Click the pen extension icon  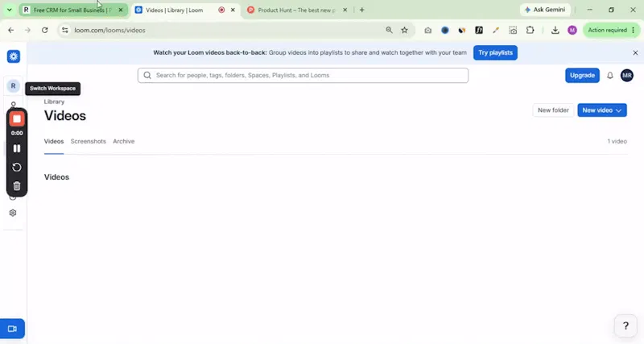coord(496,30)
